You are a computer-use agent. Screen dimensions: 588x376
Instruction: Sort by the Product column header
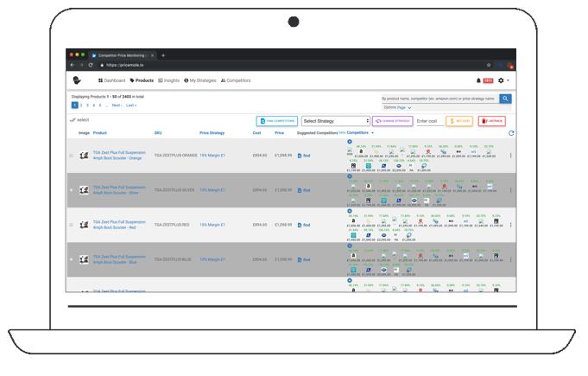[x=100, y=133]
